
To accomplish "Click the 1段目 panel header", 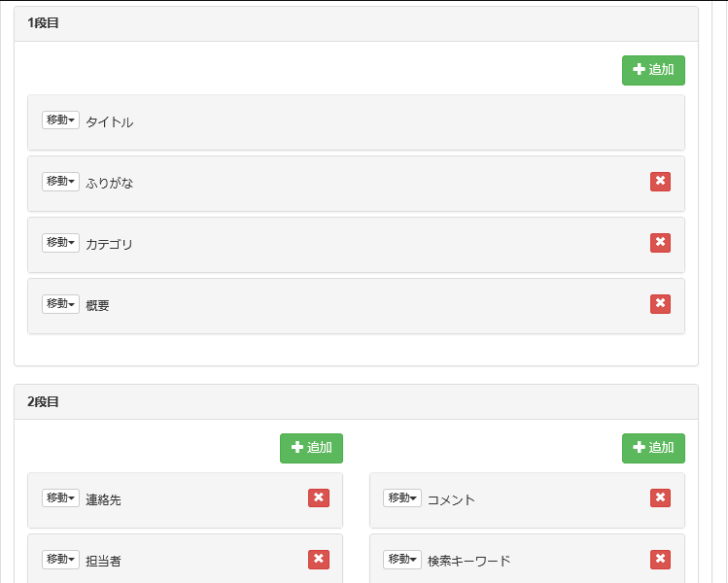I will 356,23.
